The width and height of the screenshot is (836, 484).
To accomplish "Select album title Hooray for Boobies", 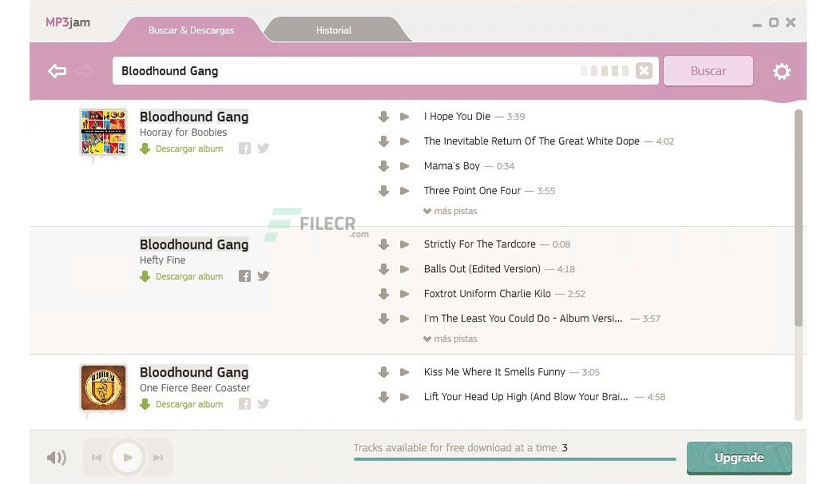I will click(183, 132).
